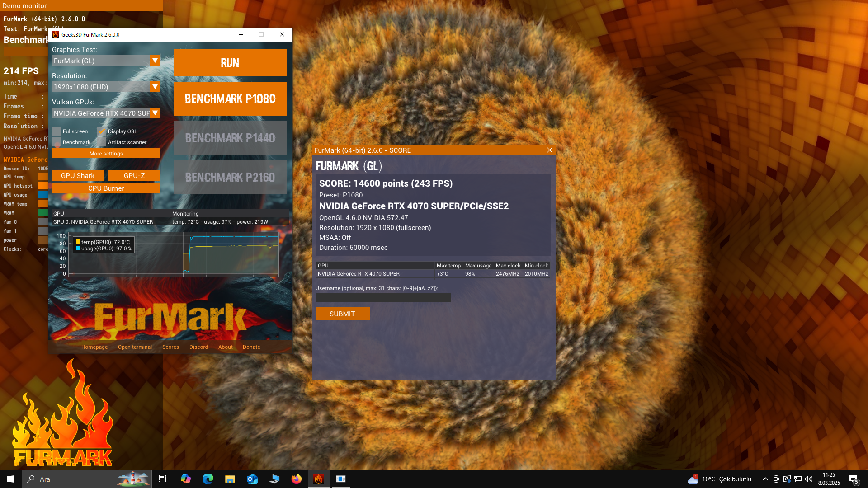Open File Explorer from the taskbar
868x488 pixels.
point(230,479)
